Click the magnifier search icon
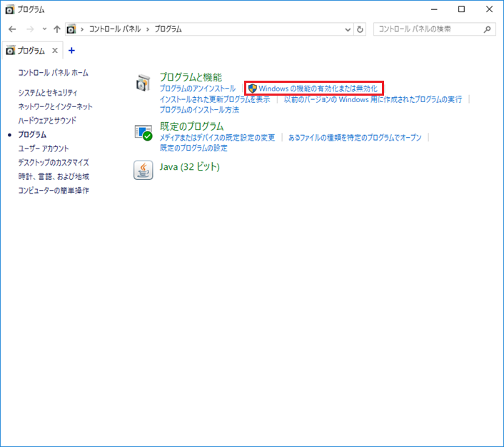This screenshot has width=504, height=447. tap(488, 29)
